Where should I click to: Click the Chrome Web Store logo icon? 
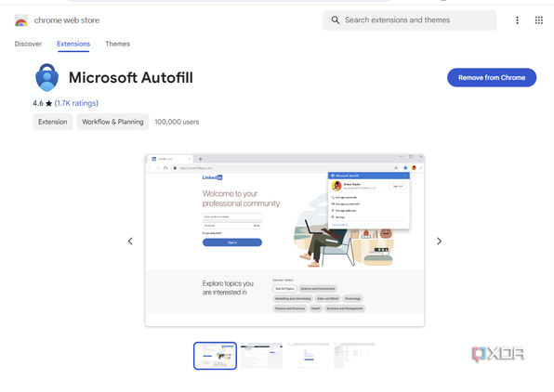21,20
